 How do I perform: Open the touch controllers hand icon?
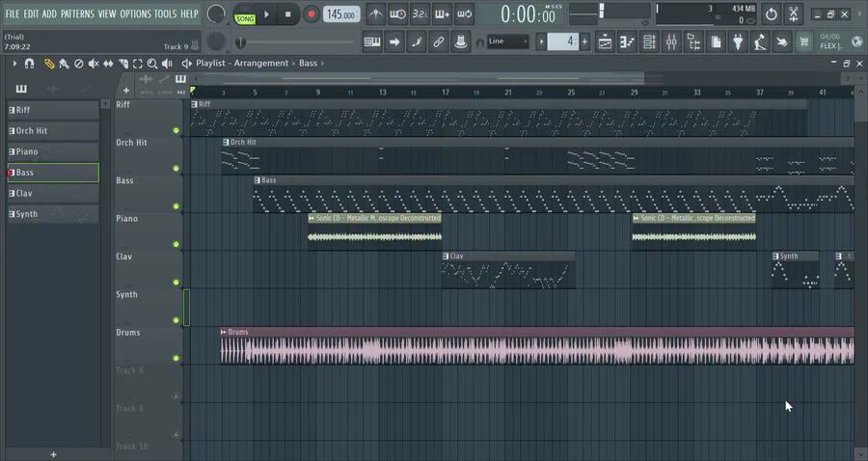pyautogui.click(x=782, y=41)
